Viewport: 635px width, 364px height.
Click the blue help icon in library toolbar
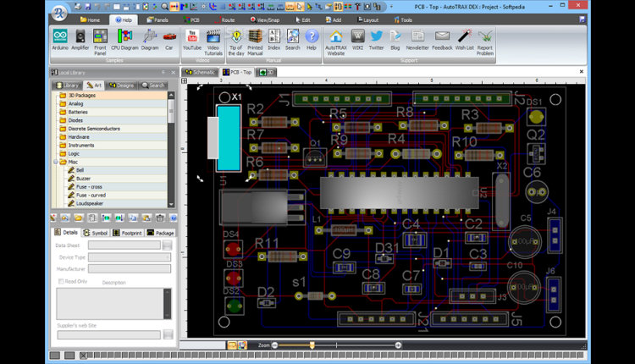tap(173, 218)
